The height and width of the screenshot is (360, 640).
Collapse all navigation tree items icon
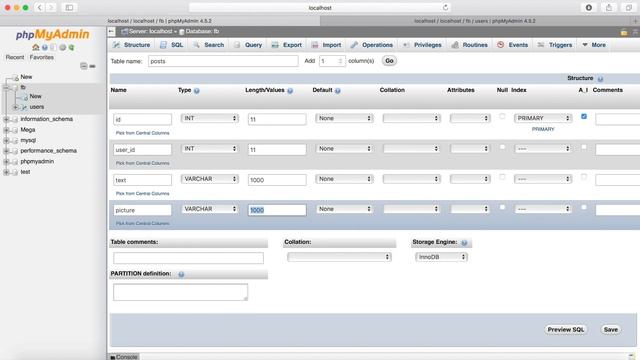click(x=84, y=66)
